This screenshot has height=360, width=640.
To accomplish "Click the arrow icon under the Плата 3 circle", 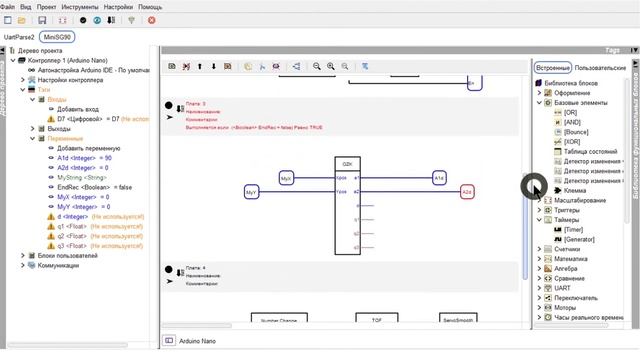I will pos(170,118).
